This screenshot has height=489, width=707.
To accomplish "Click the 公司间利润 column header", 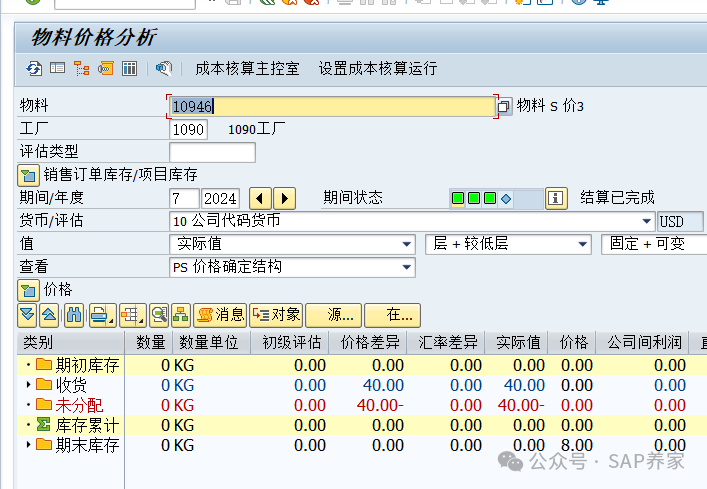I will tap(643, 343).
